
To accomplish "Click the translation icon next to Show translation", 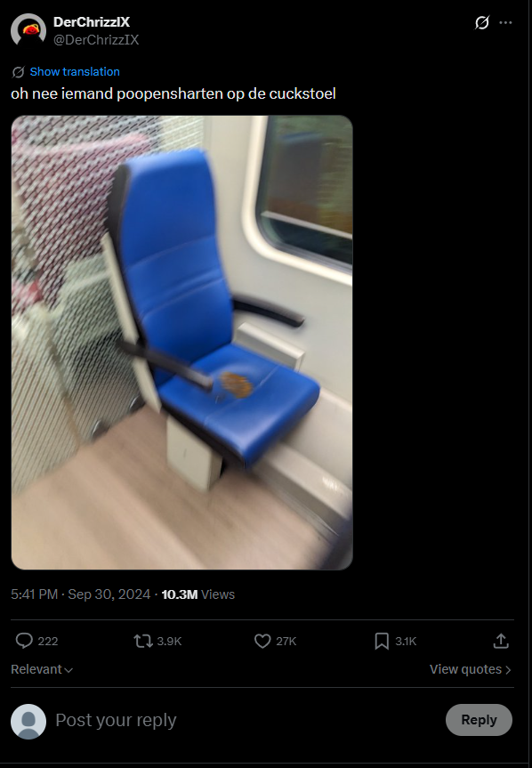I will point(18,72).
